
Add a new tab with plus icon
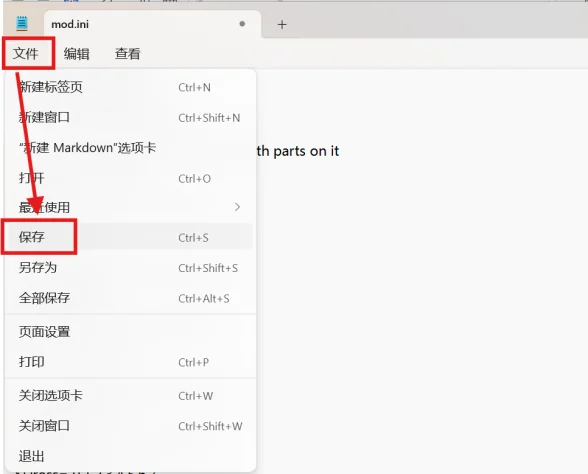[x=282, y=25]
